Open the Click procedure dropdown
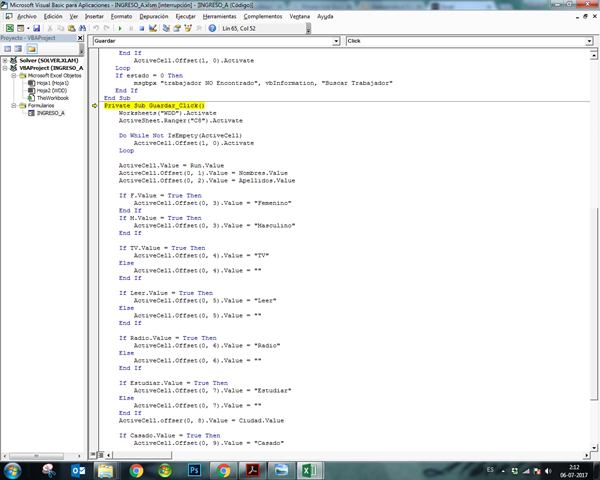This screenshot has width=600, height=480. pos(590,41)
